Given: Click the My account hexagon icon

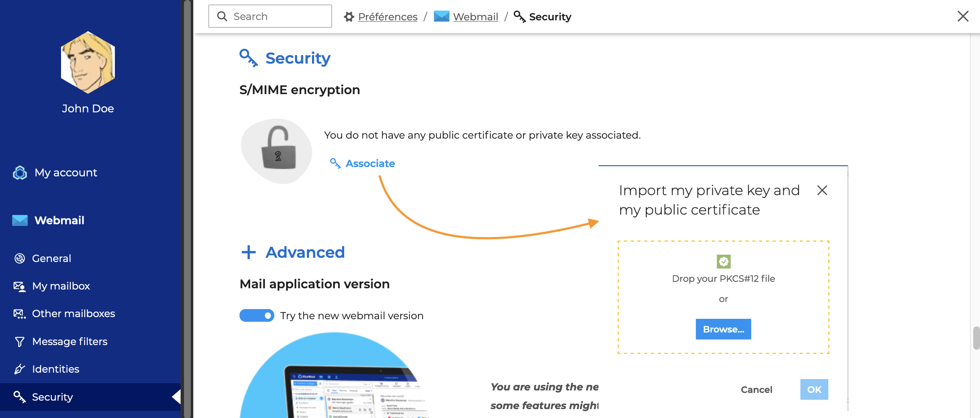Looking at the screenshot, I should (20, 173).
